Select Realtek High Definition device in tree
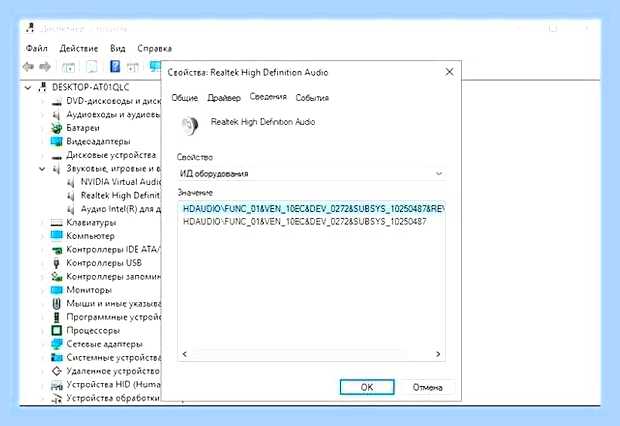The height and width of the screenshot is (426, 620). click(120, 195)
